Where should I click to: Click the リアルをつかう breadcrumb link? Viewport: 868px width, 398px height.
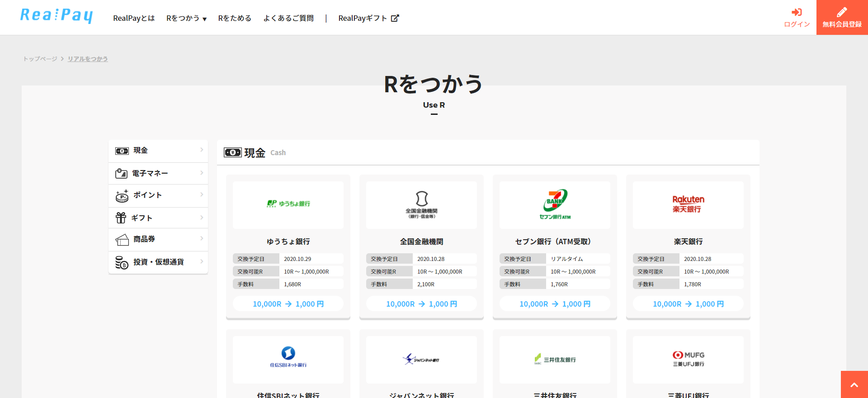(88, 59)
